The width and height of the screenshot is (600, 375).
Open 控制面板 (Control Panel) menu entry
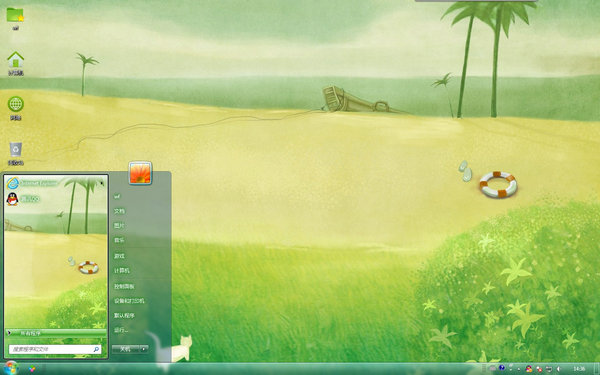(x=124, y=286)
